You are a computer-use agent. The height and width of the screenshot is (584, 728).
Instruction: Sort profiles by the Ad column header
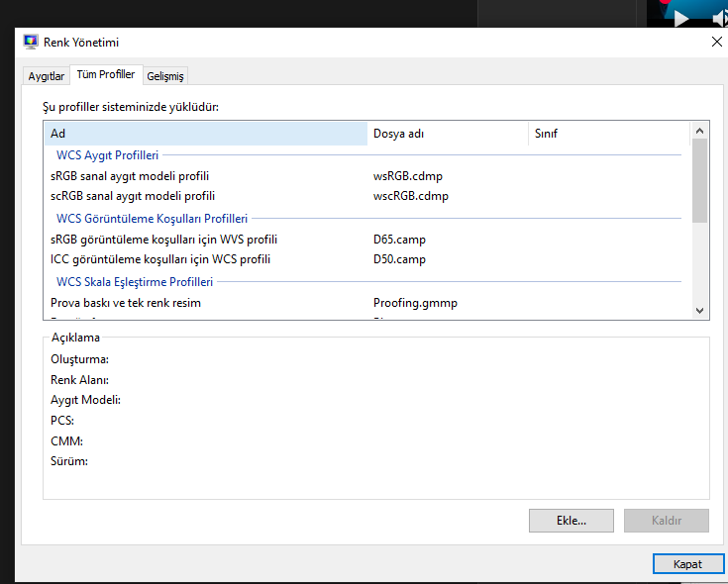[205, 133]
